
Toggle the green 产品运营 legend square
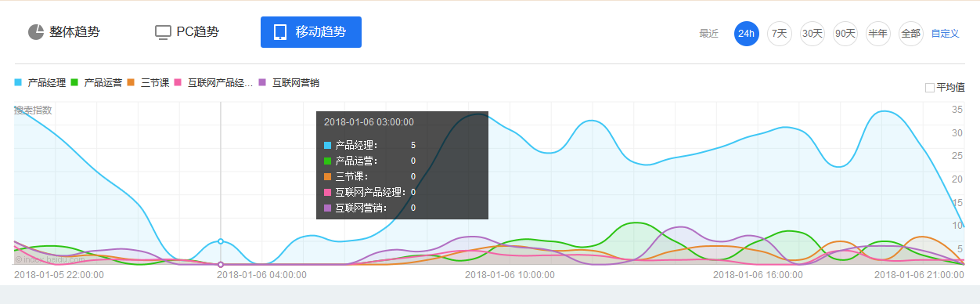pos(74,82)
